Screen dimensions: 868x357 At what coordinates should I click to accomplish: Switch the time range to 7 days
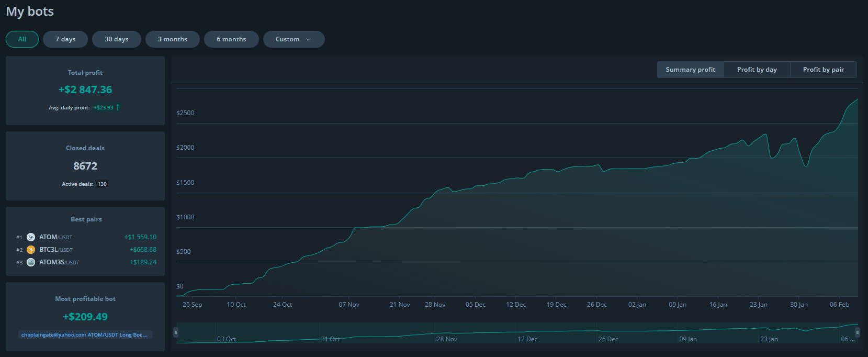pos(65,39)
